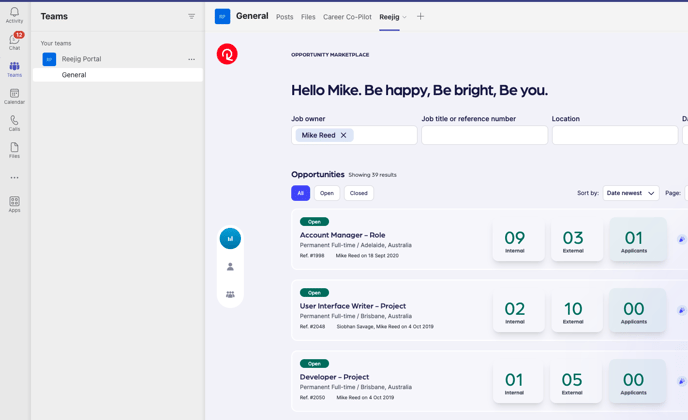Filter opportunities by Open status

pyautogui.click(x=327, y=193)
